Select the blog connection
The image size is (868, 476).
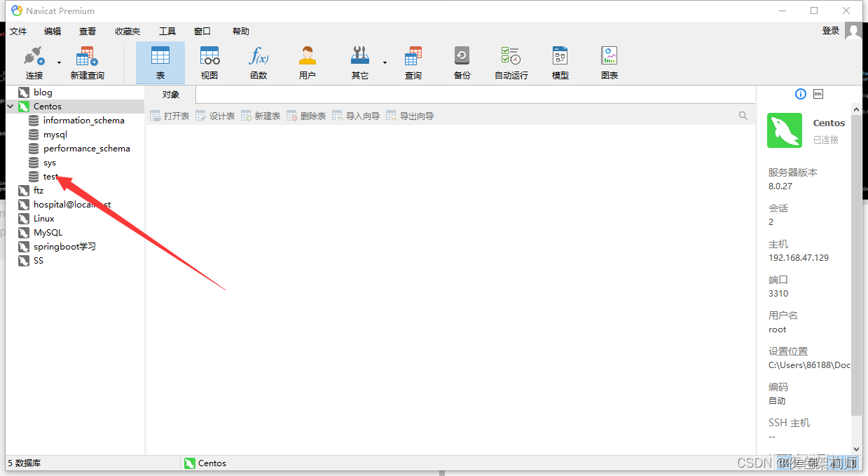click(x=43, y=93)
